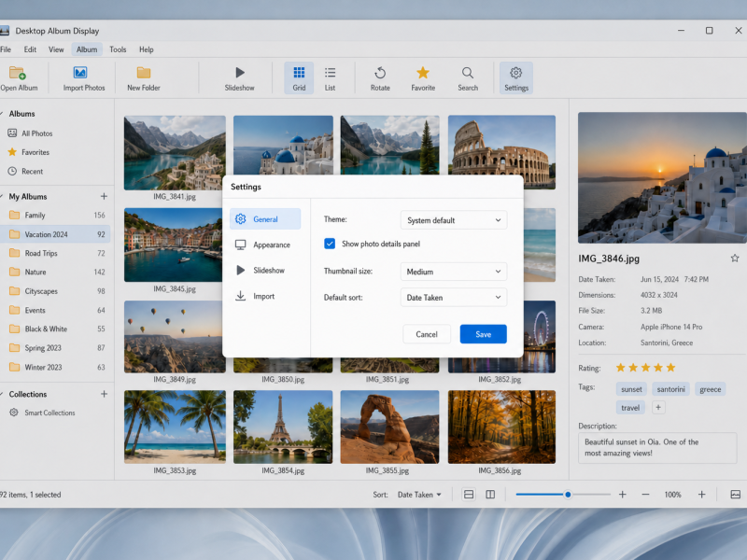Click the travel tag
The width and height of the screenshot is (747, 560).
(630, 408)
